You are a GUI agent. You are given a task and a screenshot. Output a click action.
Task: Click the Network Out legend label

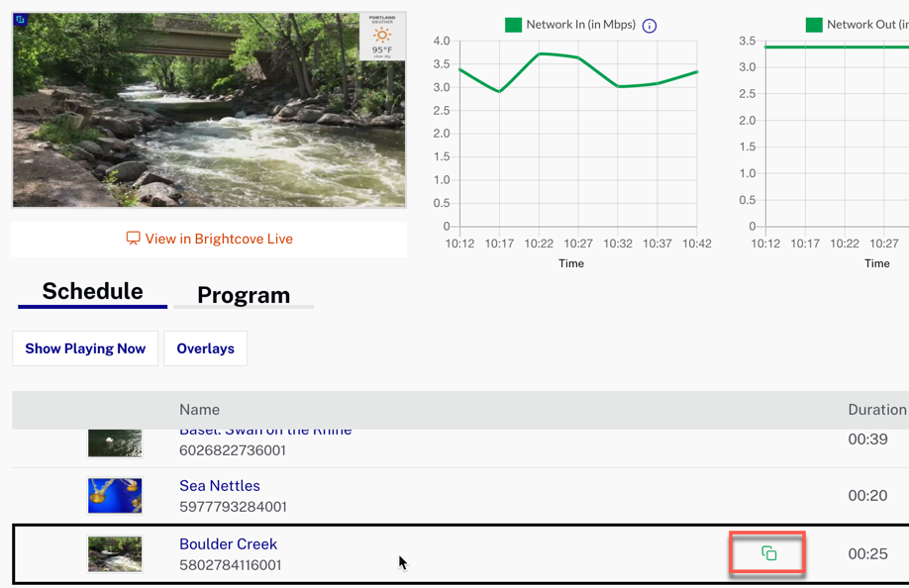[867, 25]
